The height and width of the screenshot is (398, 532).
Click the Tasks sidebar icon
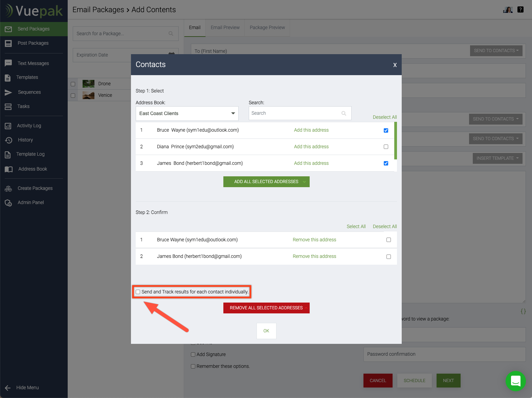[8, 107]
